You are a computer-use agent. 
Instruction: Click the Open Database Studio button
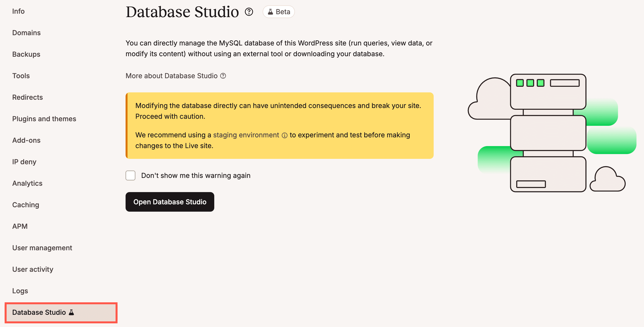coord(170,202)
